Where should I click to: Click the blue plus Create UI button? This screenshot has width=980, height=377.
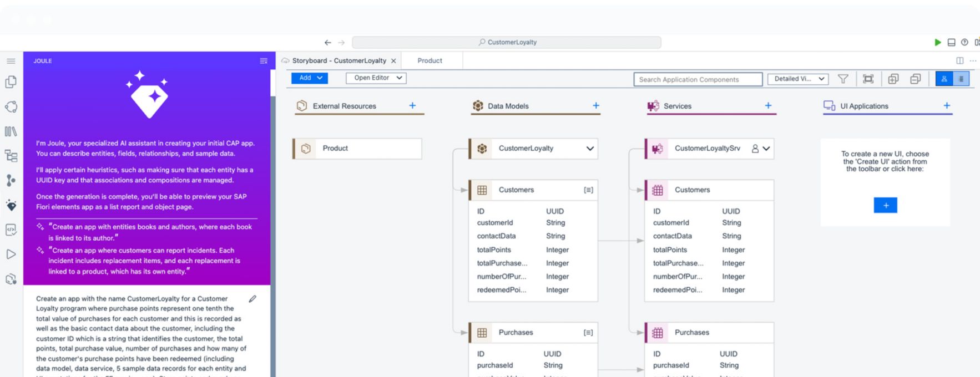(885, 206)
